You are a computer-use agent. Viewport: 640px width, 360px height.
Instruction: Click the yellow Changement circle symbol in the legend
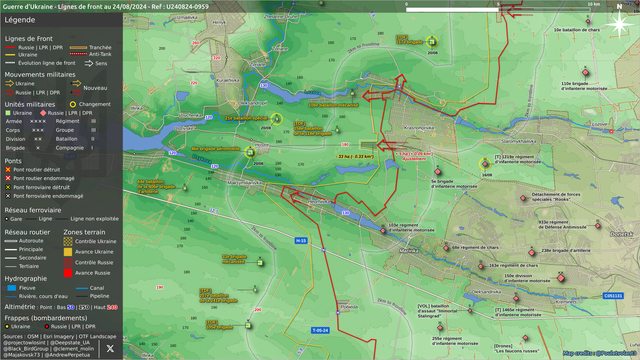coord(73,104)
